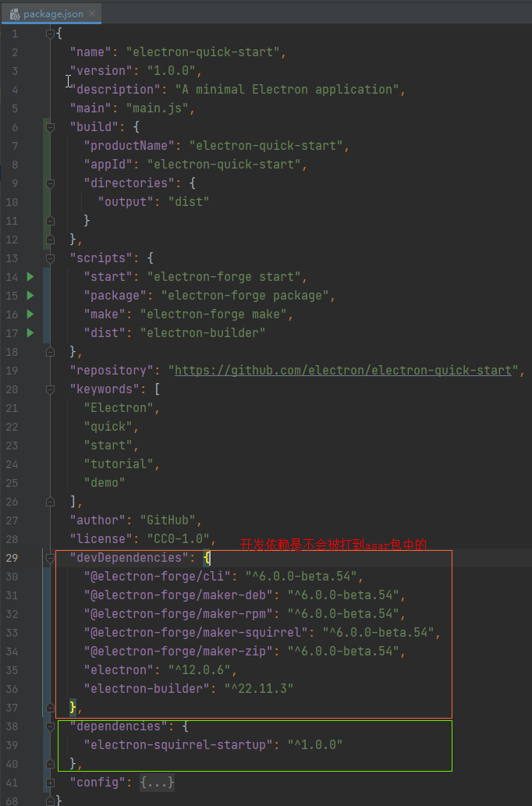
Task: Click "electron-forge package" script value
Action: [245, 296]
